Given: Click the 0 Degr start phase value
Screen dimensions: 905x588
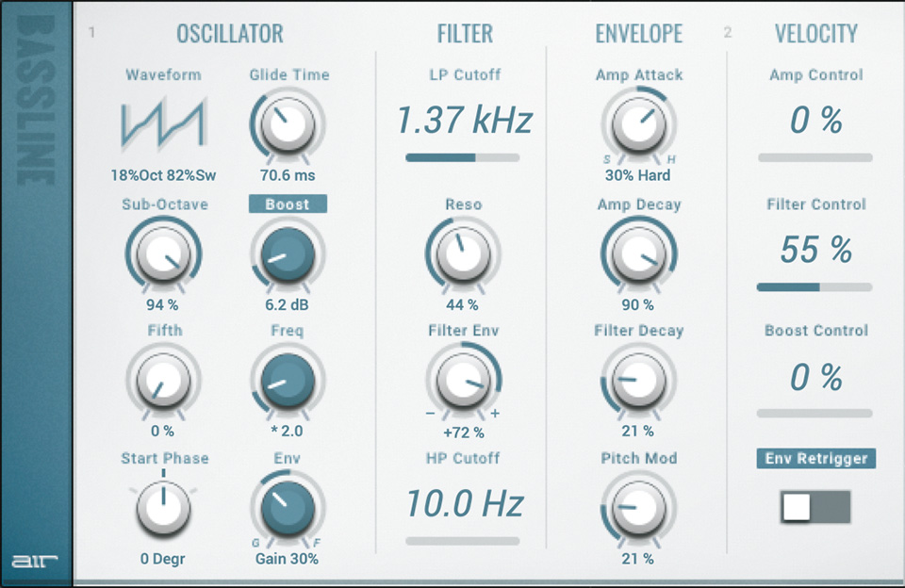Looking at the screenshot, I should click(163, 559).
